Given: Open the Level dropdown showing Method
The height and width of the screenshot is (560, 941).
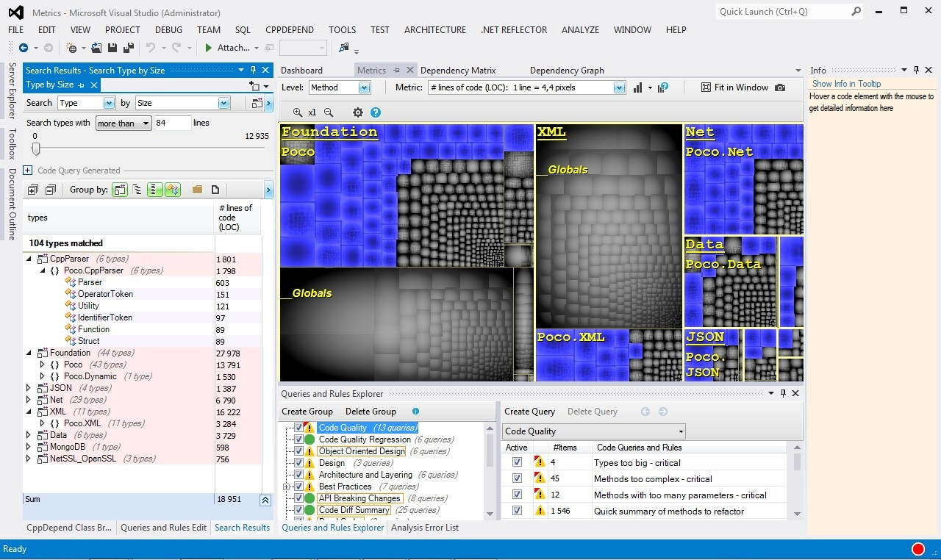Looking at the screenshot, I should pyautogui.click(x=364, y=87).
